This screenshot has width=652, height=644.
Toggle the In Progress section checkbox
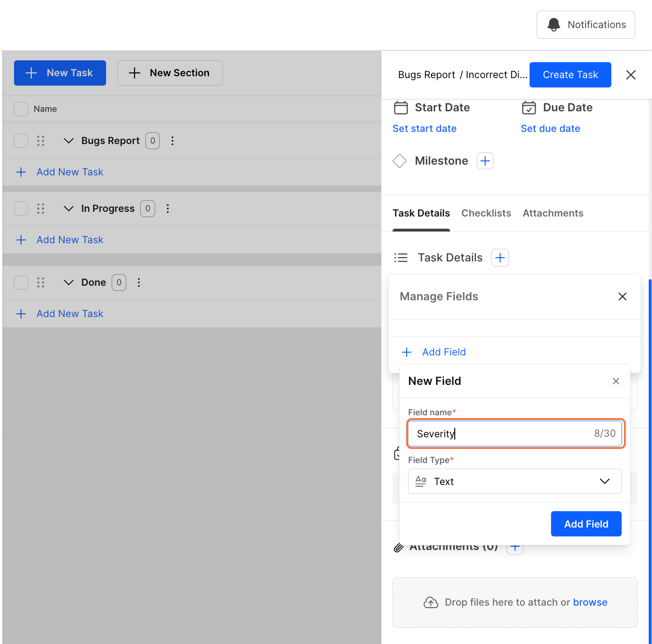coord(21,209)
